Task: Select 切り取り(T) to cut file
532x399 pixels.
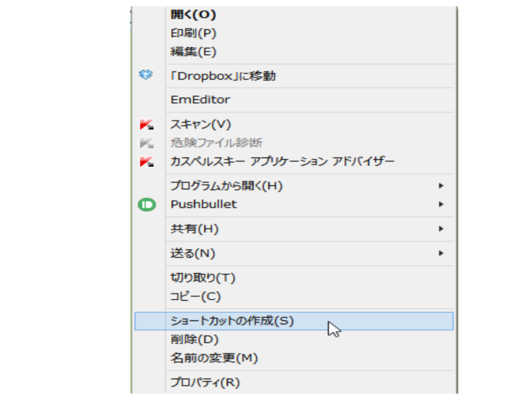Action: (203, 278)
